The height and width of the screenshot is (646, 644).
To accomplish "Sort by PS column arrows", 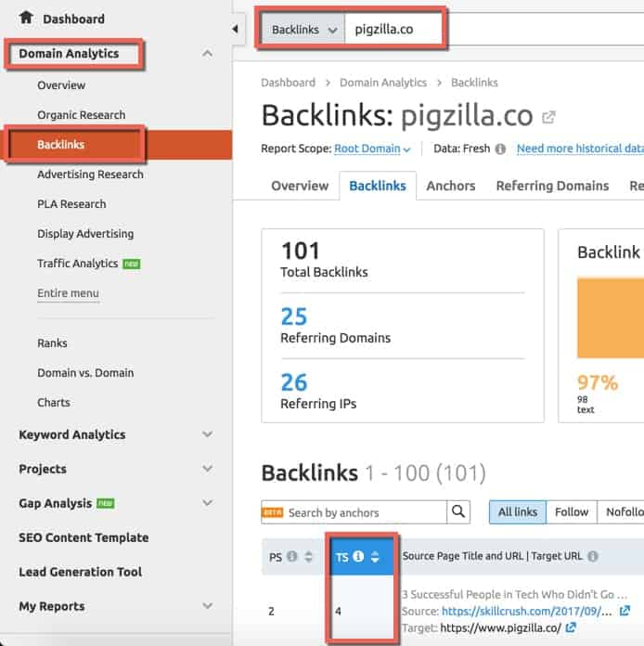I will tap(308, 557).
